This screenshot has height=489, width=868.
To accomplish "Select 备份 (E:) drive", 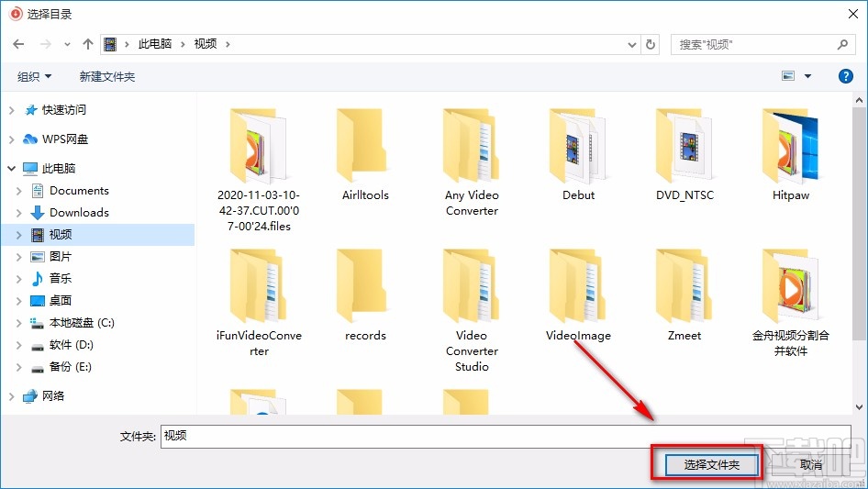I will point(70,367).
